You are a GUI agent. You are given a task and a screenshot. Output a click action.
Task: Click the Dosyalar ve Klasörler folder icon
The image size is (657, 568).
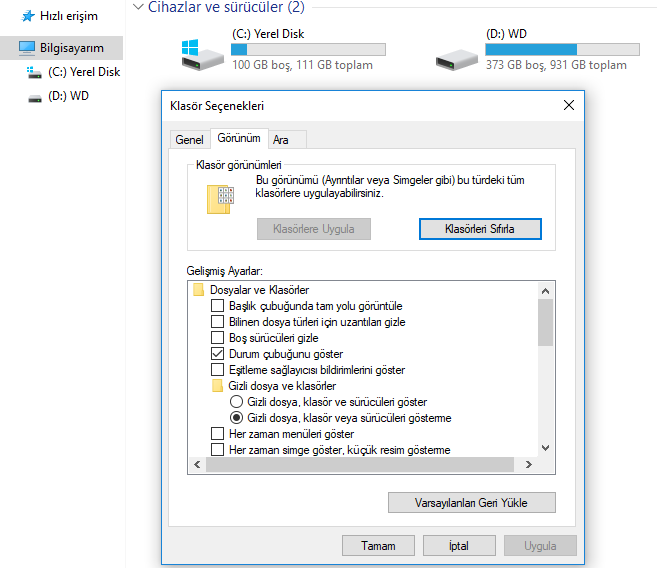click(x=199, y=290)
